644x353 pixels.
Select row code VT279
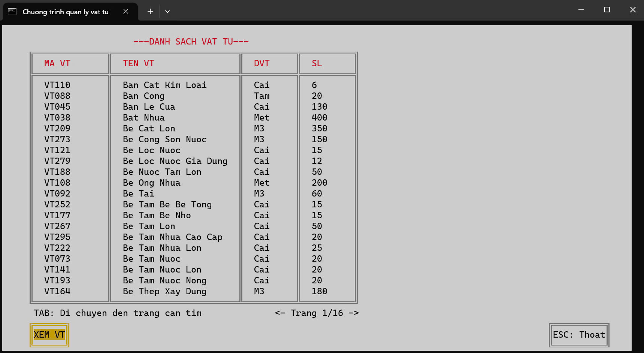click(x=57, y=161)
